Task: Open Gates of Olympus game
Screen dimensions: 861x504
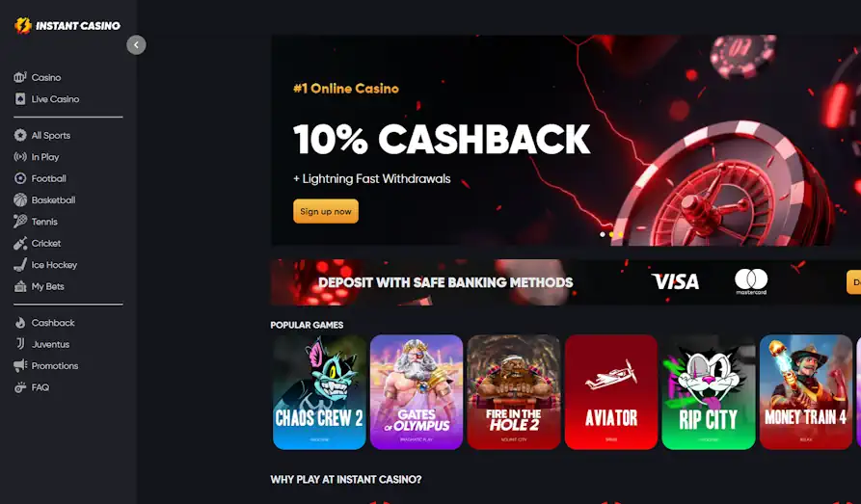Action: point(417,392)
